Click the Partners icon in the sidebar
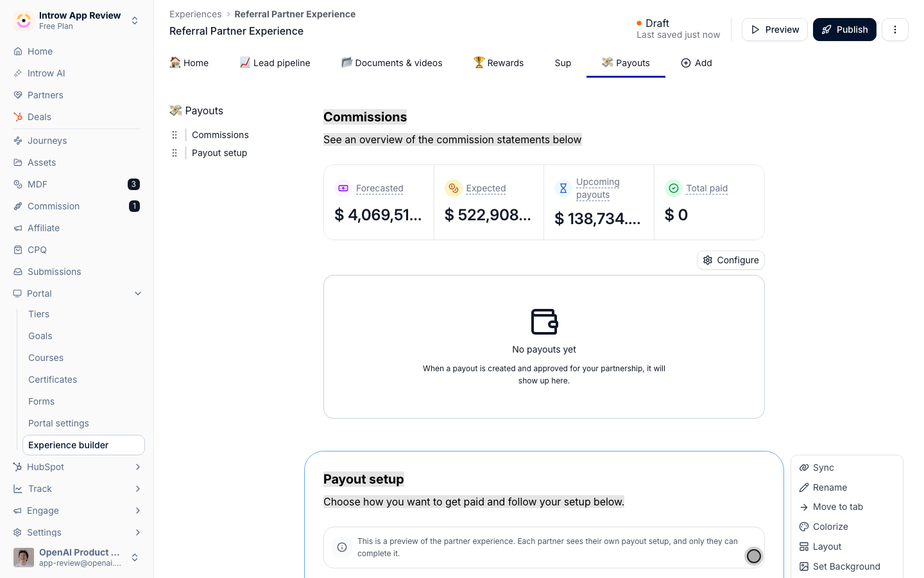 (18, 95)
